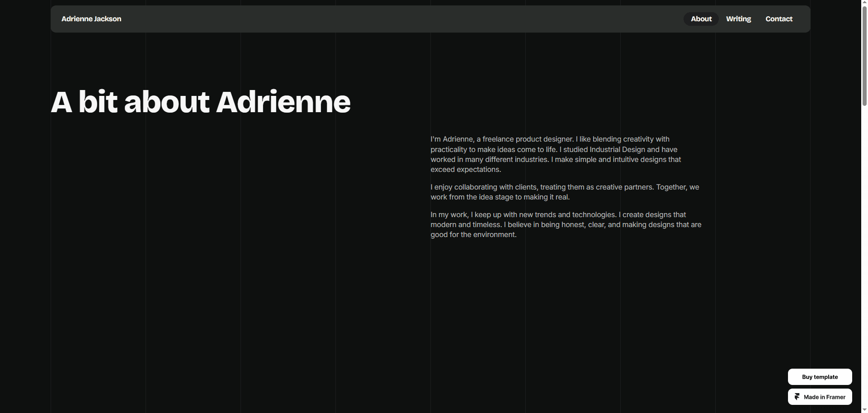This screenshot has width=868, height=413.
Task: Open the Contact nav link
Action: click(x=778, y=19)
